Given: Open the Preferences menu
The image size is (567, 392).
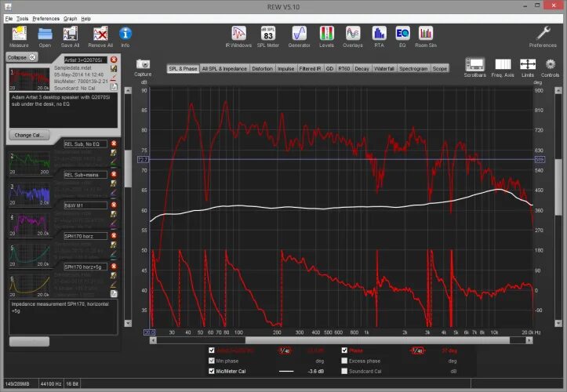Looking at the screenshot, I should point(46,19).
